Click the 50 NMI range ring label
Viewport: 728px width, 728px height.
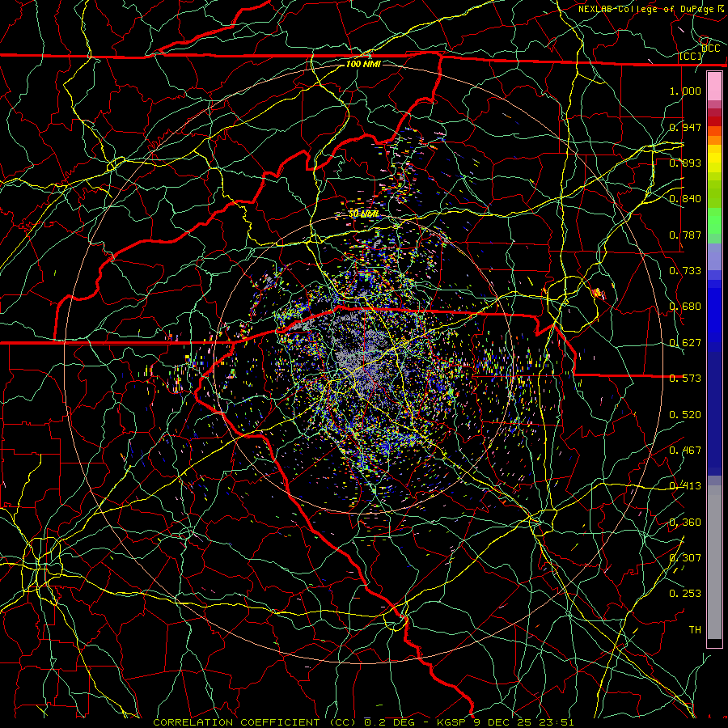[x=363, y=214]
